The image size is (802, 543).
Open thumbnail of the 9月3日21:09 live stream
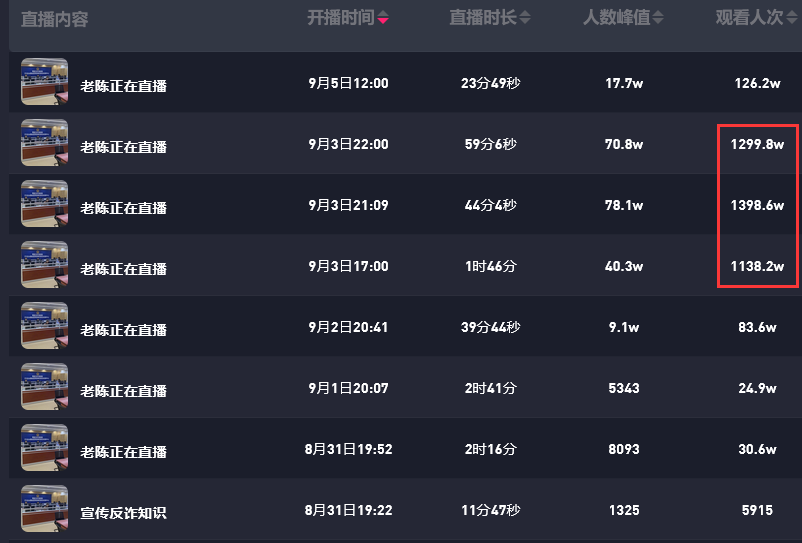tap(44, 203)
